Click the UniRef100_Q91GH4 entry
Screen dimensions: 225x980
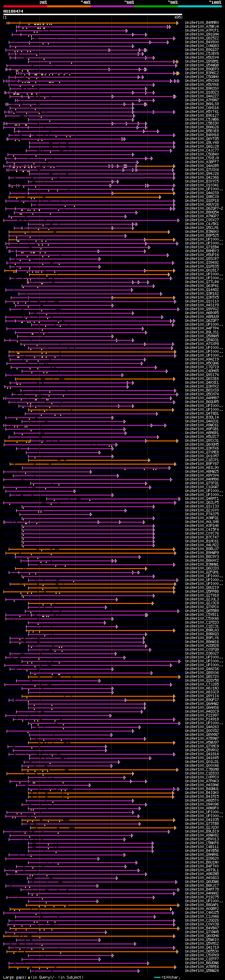(x=202, y=34)
